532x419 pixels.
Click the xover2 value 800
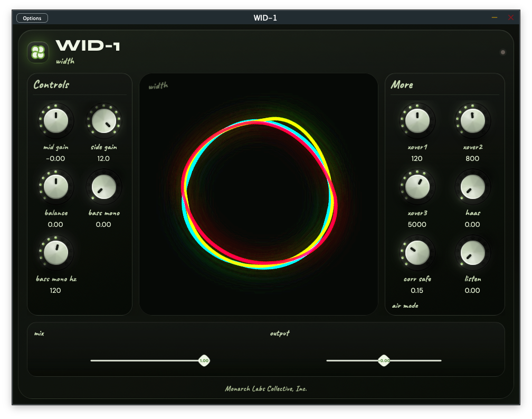pyautogui.click(x=472, y=158)
